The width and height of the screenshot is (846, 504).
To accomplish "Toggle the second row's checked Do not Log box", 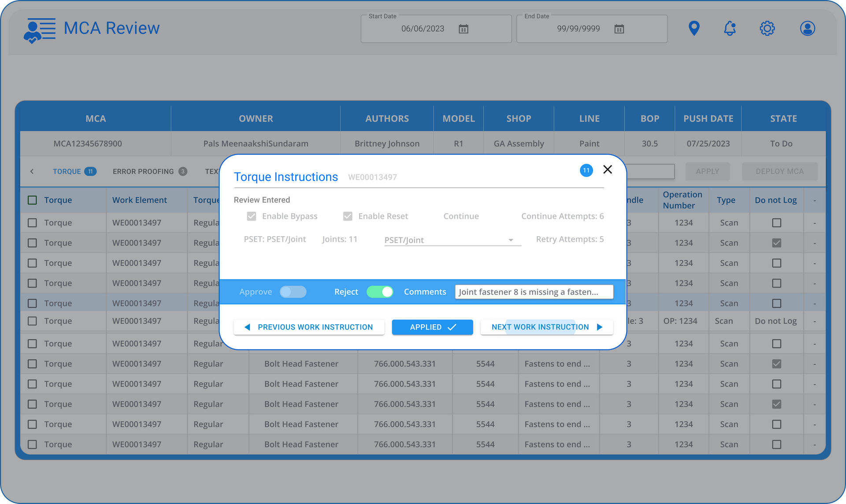I will pos(776,243).
